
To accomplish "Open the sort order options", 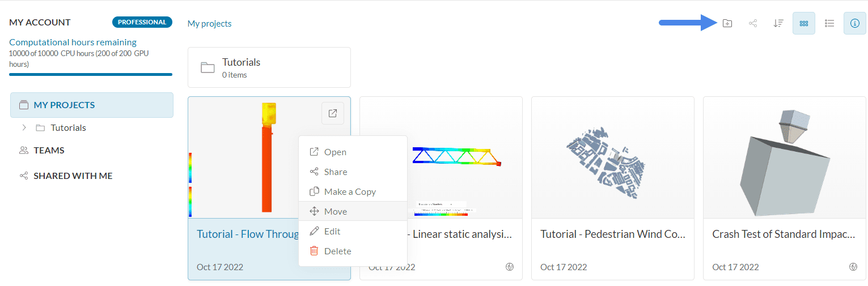I will [778, 23].
